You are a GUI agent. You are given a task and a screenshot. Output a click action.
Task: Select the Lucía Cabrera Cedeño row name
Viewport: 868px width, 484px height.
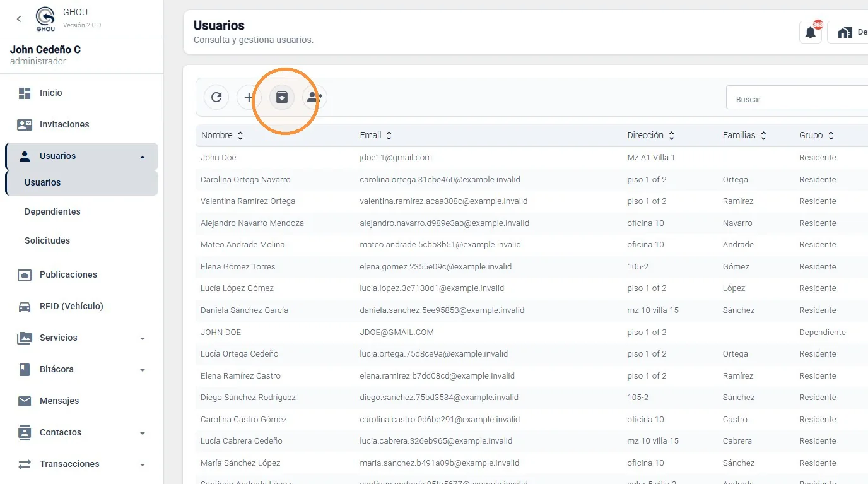point(242,441)
